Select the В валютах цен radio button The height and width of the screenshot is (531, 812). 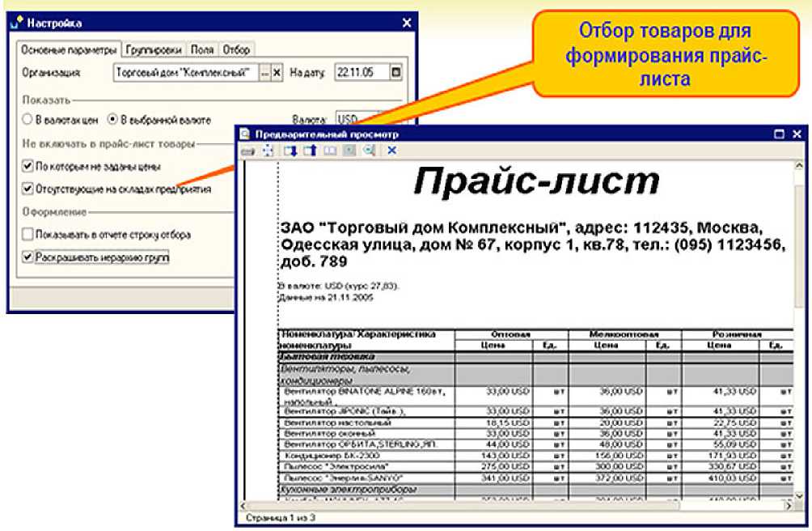point(27,120)
